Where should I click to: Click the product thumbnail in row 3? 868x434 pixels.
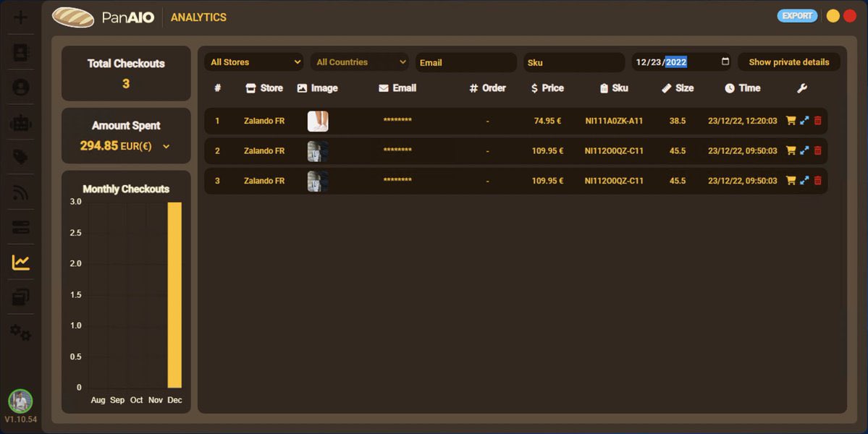click(x=318, y=181)
